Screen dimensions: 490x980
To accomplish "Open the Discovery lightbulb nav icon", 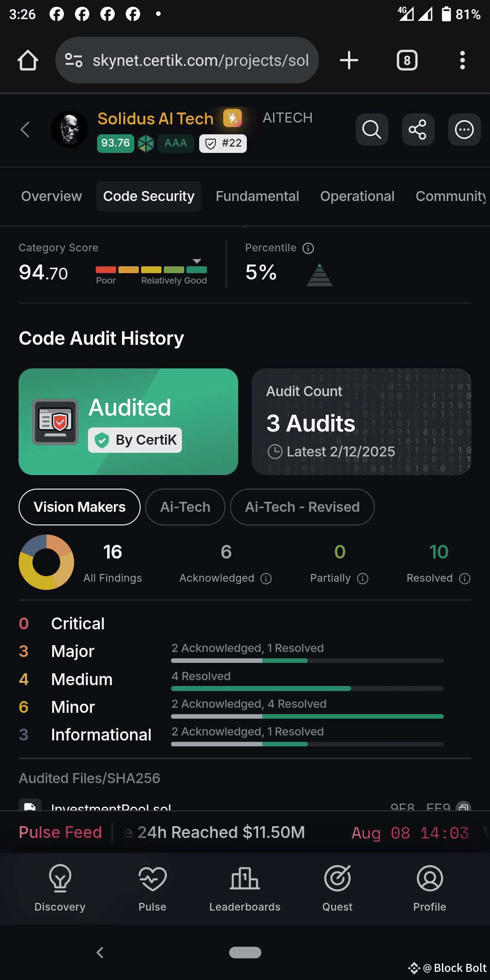I will click(x=60, y=878).
